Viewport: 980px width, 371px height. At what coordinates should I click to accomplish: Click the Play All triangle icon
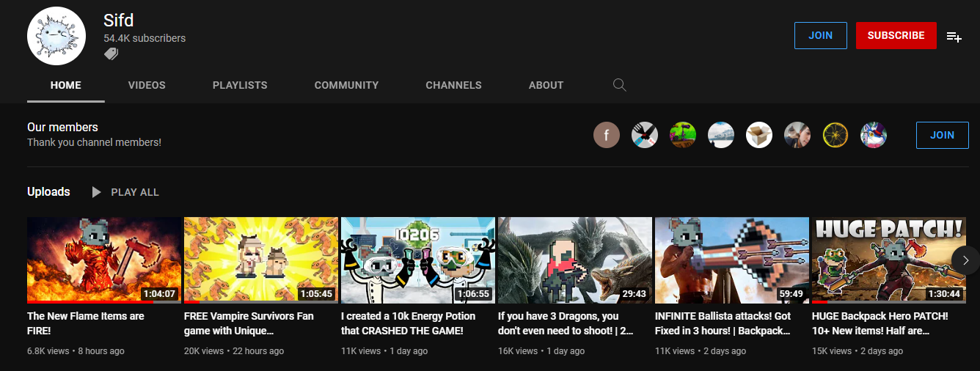click(x=96, y=192)
